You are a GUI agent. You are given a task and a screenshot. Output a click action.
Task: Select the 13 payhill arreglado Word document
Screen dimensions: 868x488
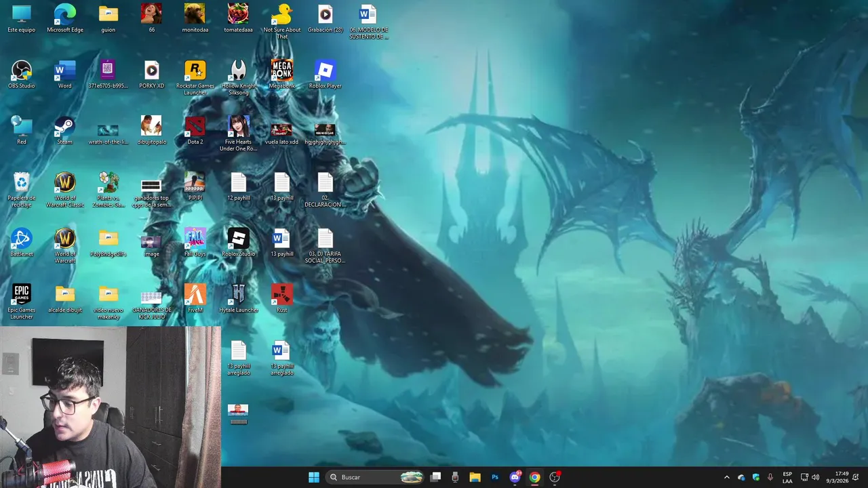pos(281,358)
